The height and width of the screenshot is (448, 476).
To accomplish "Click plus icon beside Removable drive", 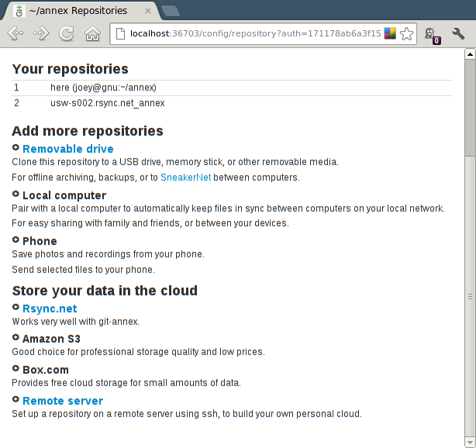I will (16, 147).
